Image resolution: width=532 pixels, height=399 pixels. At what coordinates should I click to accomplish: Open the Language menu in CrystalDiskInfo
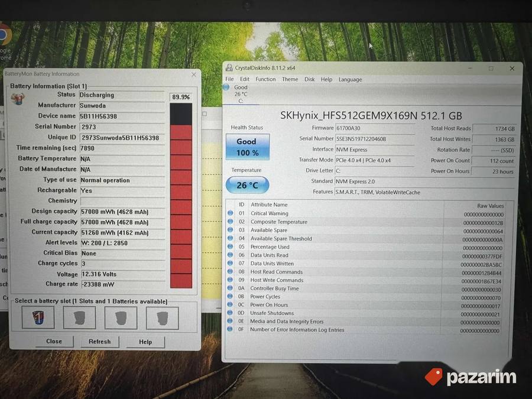click(350, 79)
